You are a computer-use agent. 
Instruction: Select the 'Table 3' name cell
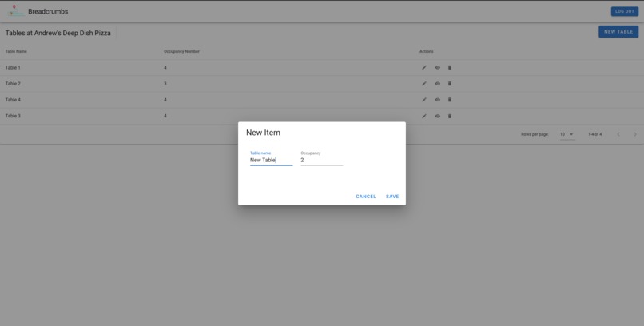[x=13, y=116]
